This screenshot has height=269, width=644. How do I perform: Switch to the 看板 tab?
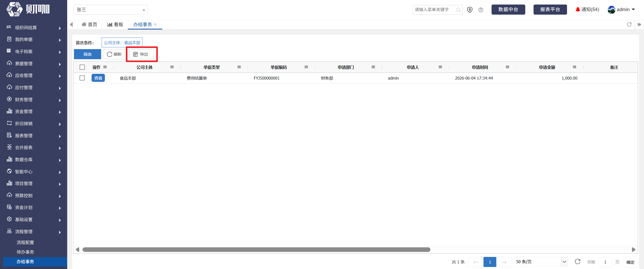point(115,24)
